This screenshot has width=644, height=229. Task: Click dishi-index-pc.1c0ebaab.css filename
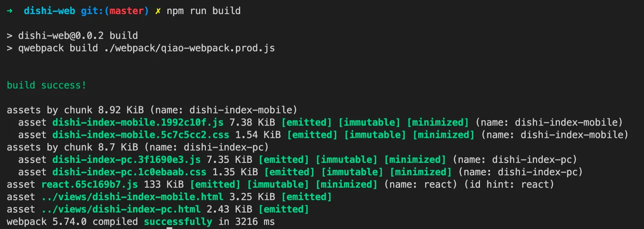[129, 172]
